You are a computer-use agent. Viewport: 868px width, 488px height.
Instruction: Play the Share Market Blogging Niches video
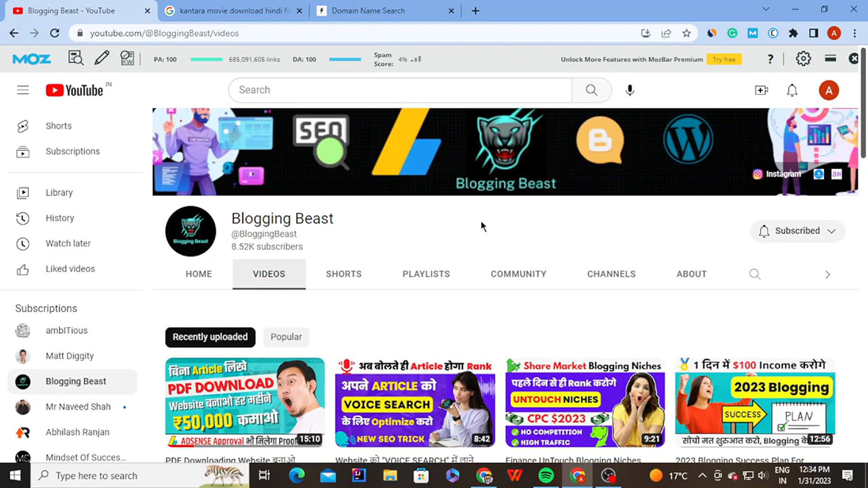click(x=585, y=403)
